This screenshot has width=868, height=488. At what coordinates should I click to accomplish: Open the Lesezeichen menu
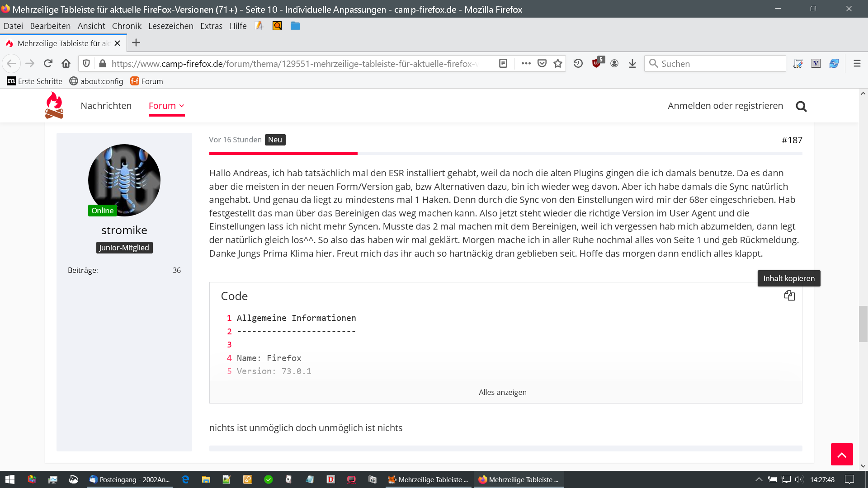click(x=170, y=26)
